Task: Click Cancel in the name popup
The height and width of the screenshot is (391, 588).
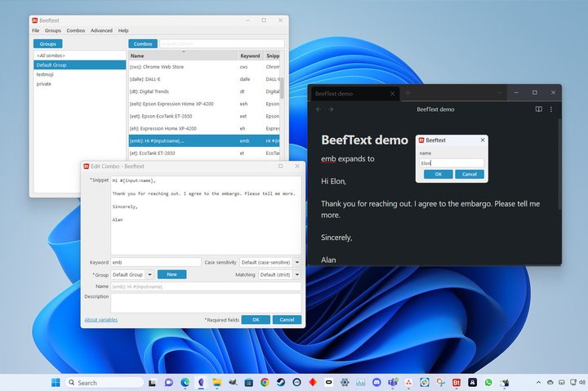Action: (470, 175)
